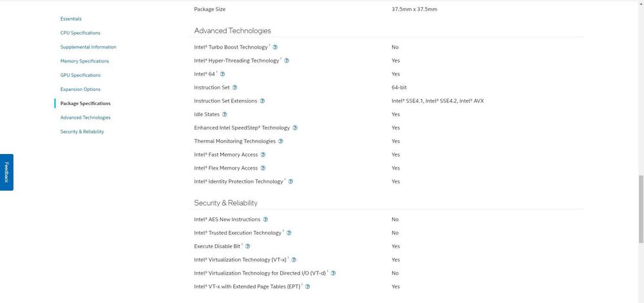The image size is (644, 303).
Task: Click help icon beside Execute Disable Bit
Action: tap(247, 246)
